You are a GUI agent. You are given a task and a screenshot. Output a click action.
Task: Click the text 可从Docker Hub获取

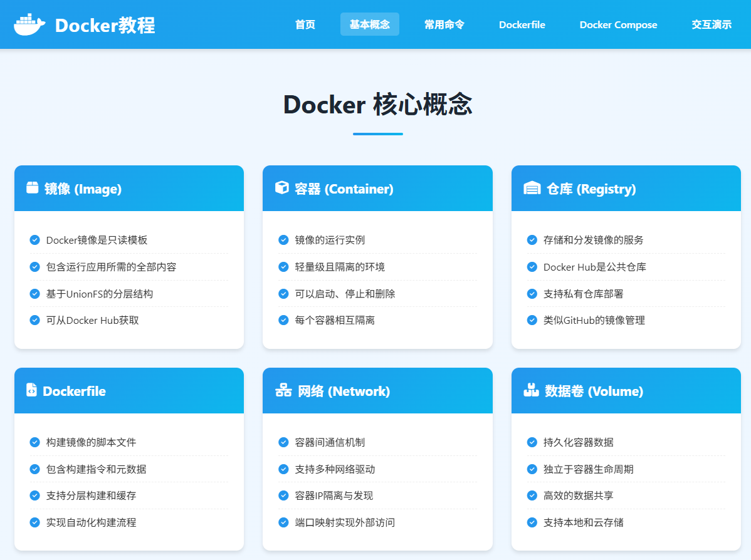[92, 319]
